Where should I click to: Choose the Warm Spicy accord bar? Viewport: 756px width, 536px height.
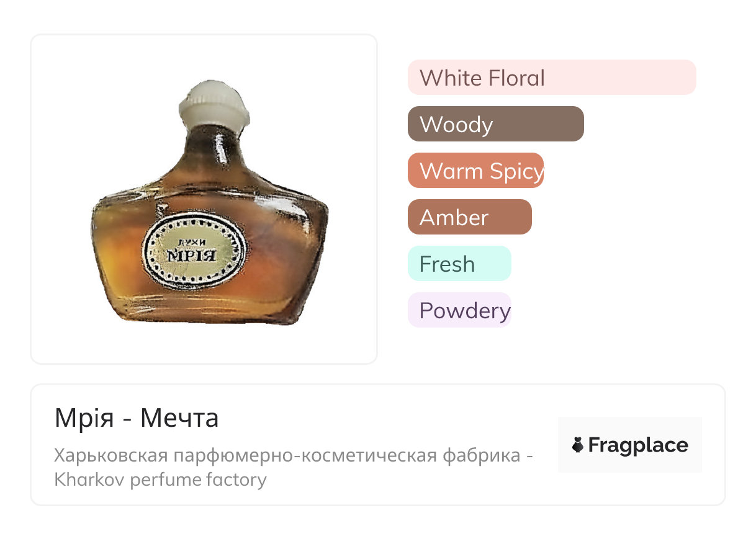(x=475, y=171)
